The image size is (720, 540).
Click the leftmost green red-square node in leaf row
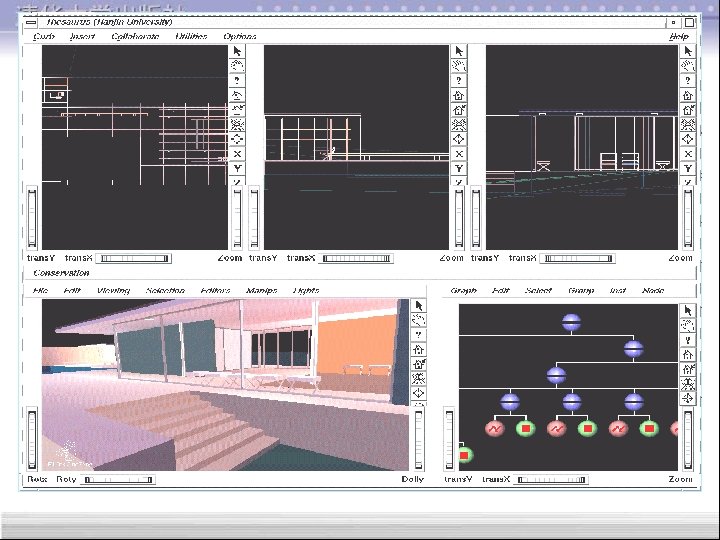[526, 428]
